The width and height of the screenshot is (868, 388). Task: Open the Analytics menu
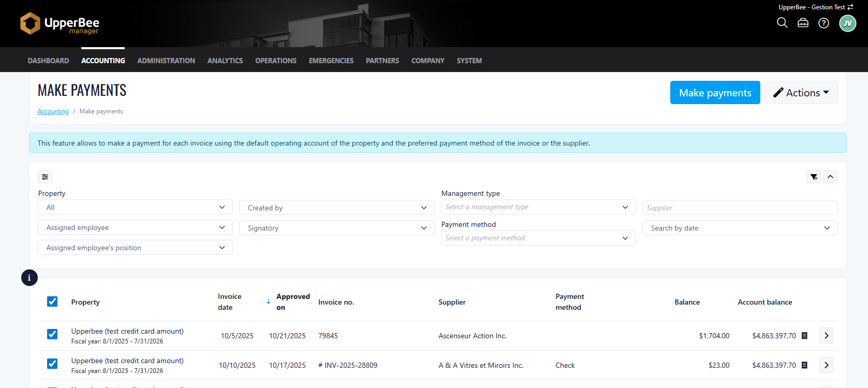click(225, 61)
